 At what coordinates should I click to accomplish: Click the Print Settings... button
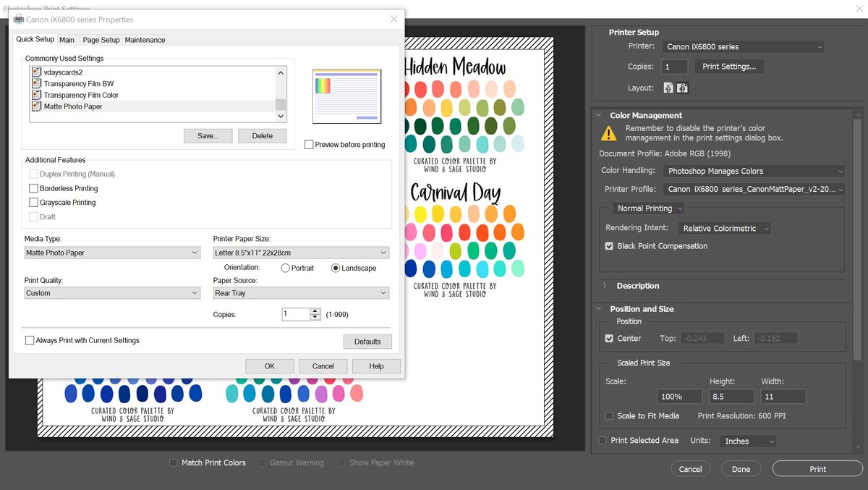(729, 67)
